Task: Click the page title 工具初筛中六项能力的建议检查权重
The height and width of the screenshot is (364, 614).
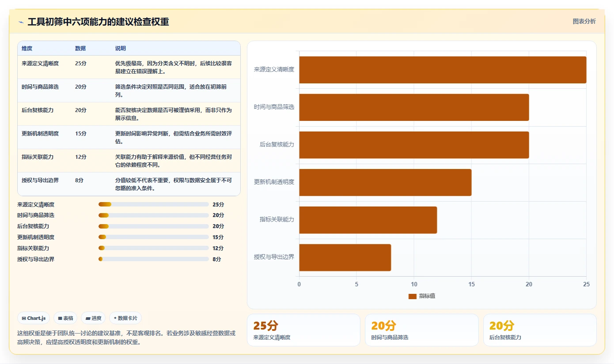Action: coord(98,22)
